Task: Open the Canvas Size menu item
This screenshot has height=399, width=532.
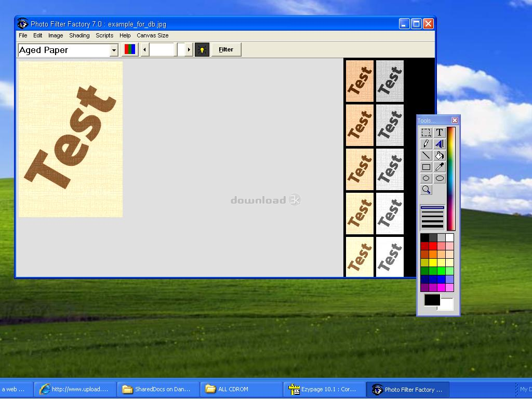Action: [152, 35]
